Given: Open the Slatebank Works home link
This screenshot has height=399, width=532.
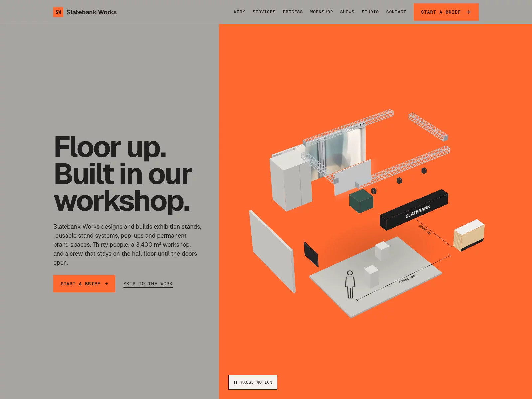Looking at the screenshot, I should point(85,12).
